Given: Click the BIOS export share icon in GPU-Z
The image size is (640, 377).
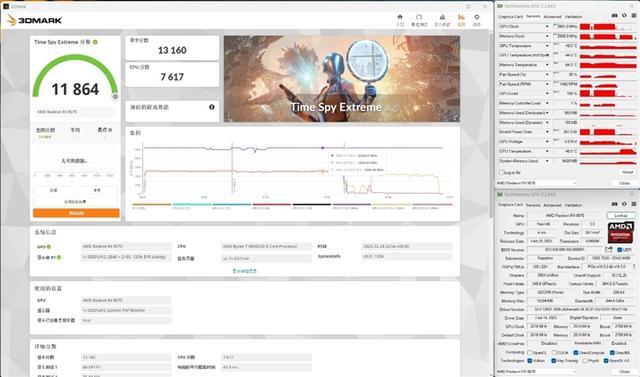Looking at the screenshot, I should (609, 249).
